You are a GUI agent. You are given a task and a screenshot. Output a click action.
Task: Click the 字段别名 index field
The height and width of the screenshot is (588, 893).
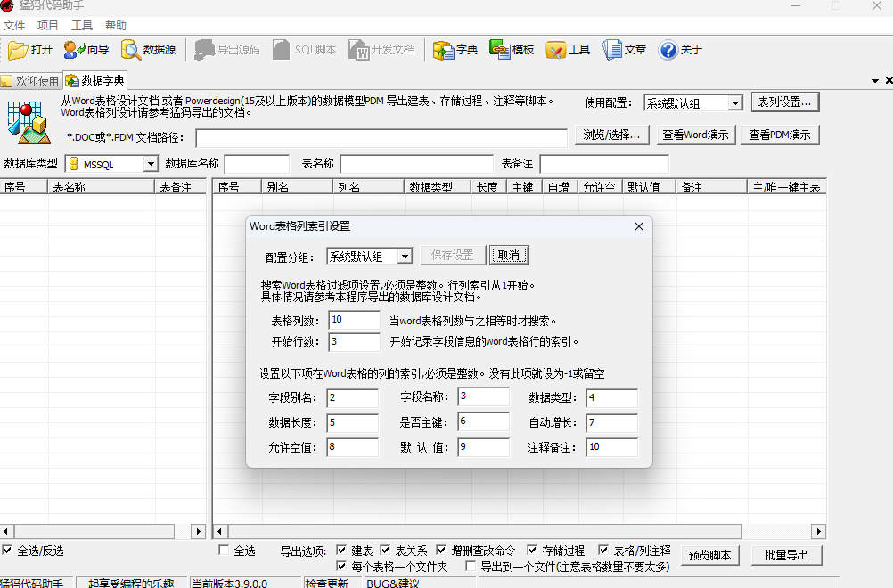pos(353,398)
